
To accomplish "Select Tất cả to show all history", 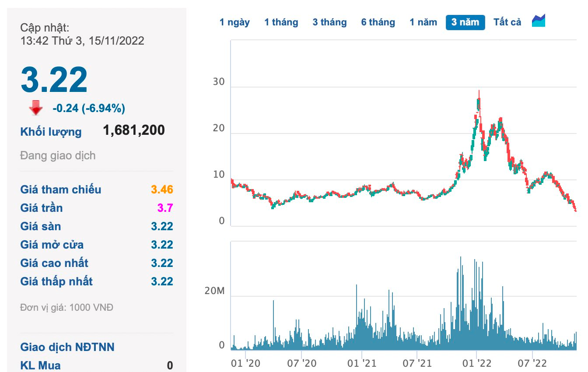I will tap(507, 22).
